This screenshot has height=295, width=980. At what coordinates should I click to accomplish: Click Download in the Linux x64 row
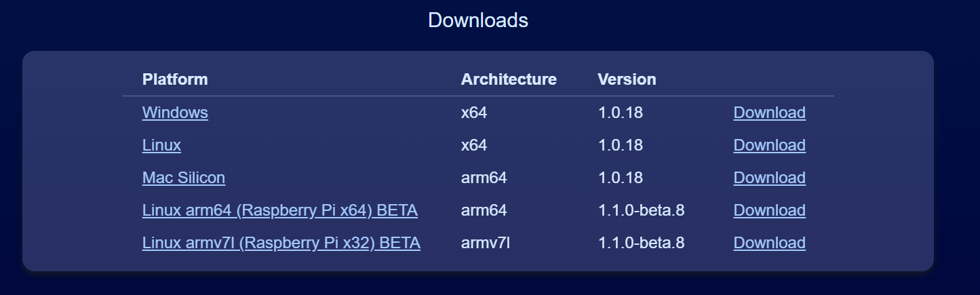point(769,145)
